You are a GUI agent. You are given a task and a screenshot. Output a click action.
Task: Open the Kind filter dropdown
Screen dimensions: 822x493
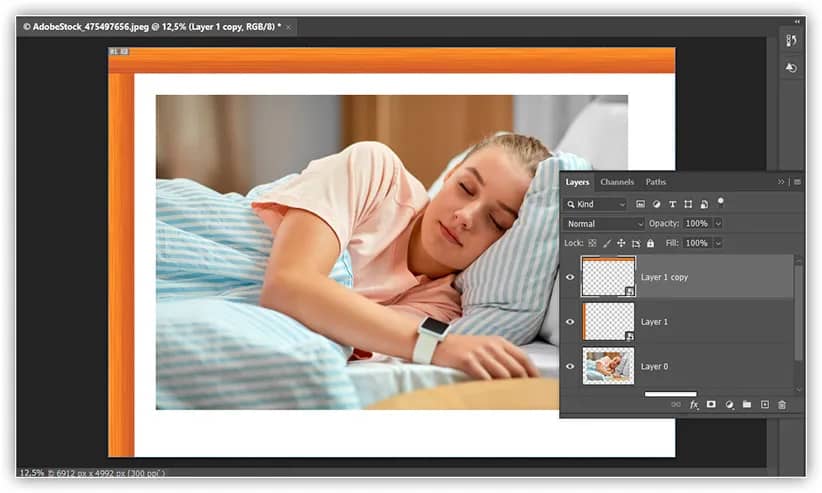pos(595,204)
